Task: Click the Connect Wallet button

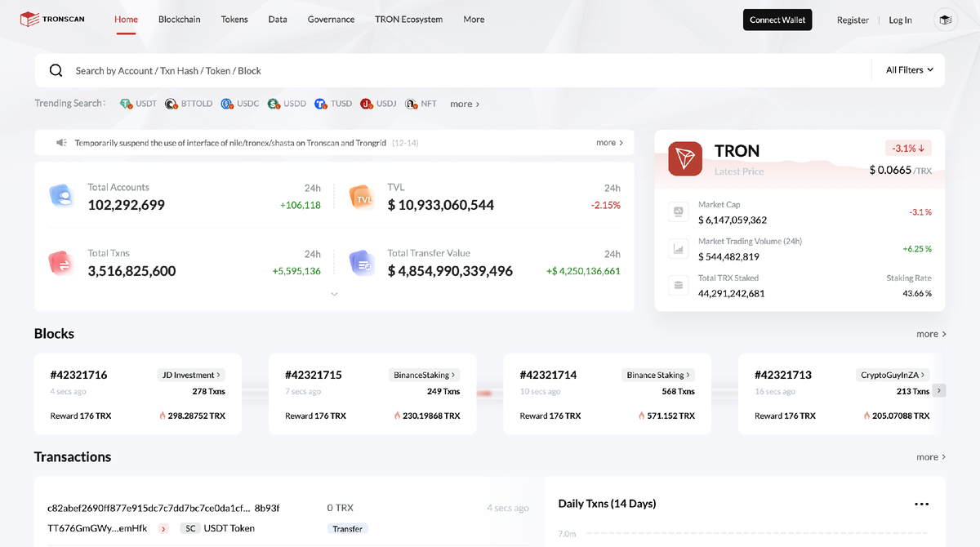Action: [x=777, y=20]
